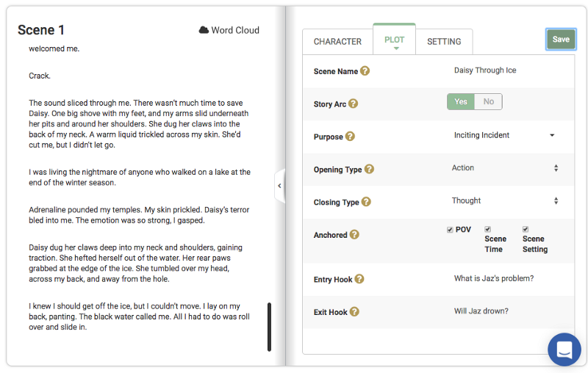Click help icon beside Story Arc
Screen dimensions: 588x373
point(353,104)
